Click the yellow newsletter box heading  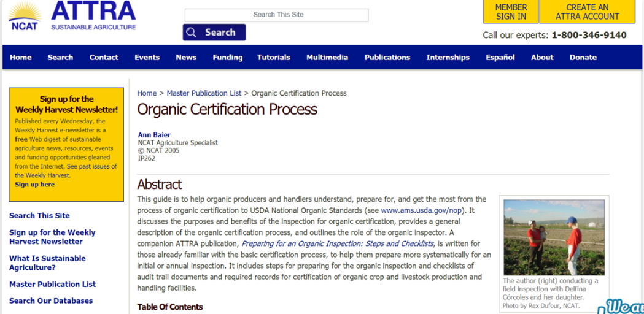(x=66, y=104)
